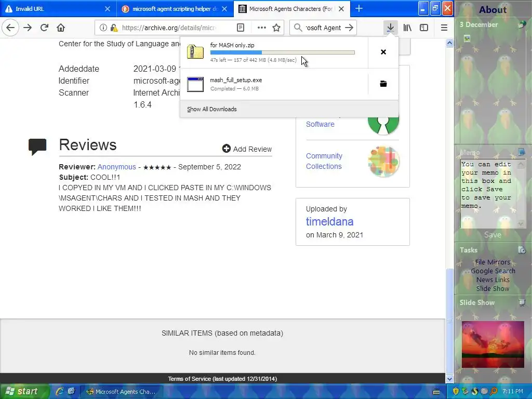Open Community Collections link
This screenshot has height=399, width=532.
(x=324, y=161)
